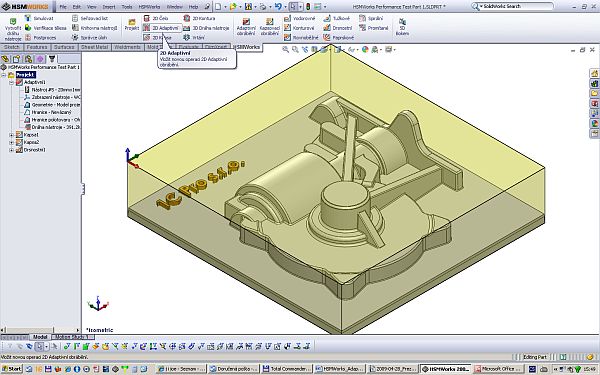Open the Tools menu

pos(127,7)
